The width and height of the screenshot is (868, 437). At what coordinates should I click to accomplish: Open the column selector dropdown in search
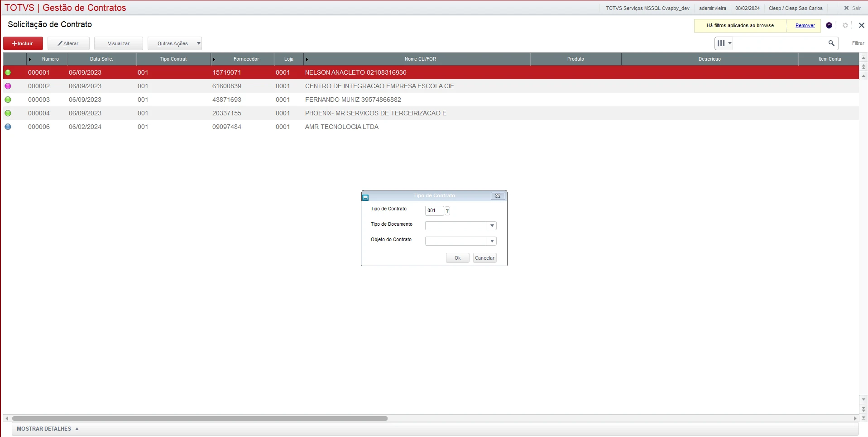(724, 43)
